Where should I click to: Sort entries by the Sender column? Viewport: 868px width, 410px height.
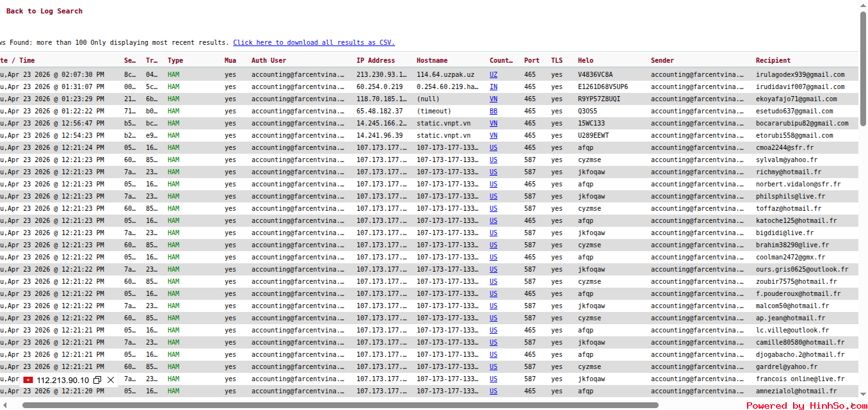pos(662,60)
